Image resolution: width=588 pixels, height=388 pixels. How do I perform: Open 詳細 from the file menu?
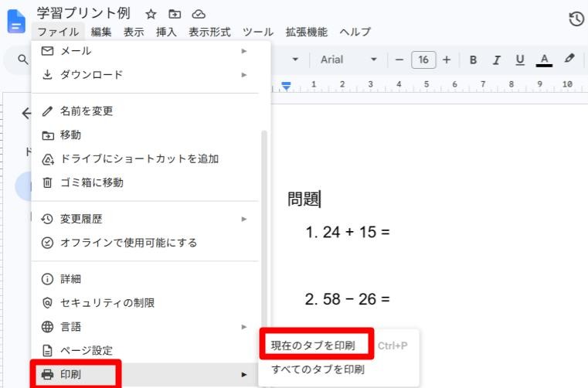point(146,279)
